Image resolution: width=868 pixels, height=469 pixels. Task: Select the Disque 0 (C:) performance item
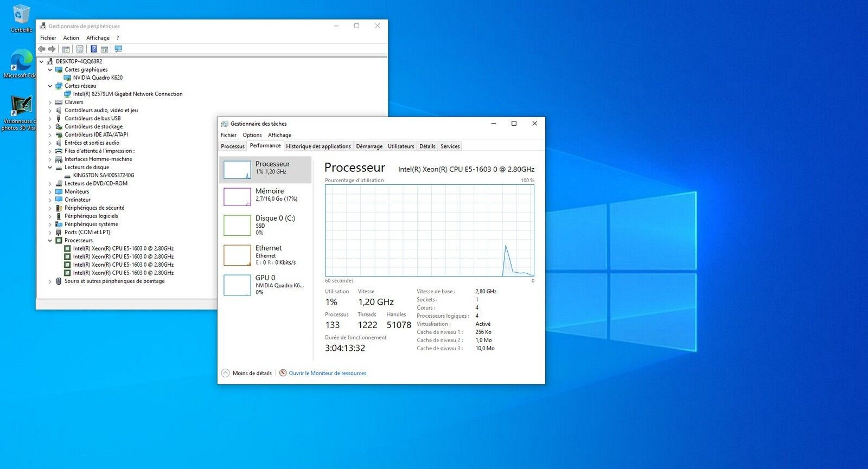[x=265, y=225]
